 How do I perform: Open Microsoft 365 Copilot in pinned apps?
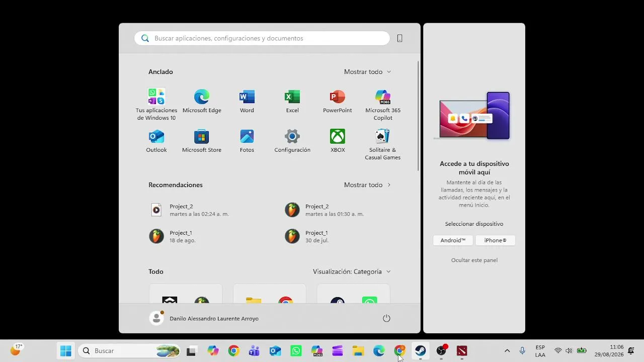pos(383,105)
